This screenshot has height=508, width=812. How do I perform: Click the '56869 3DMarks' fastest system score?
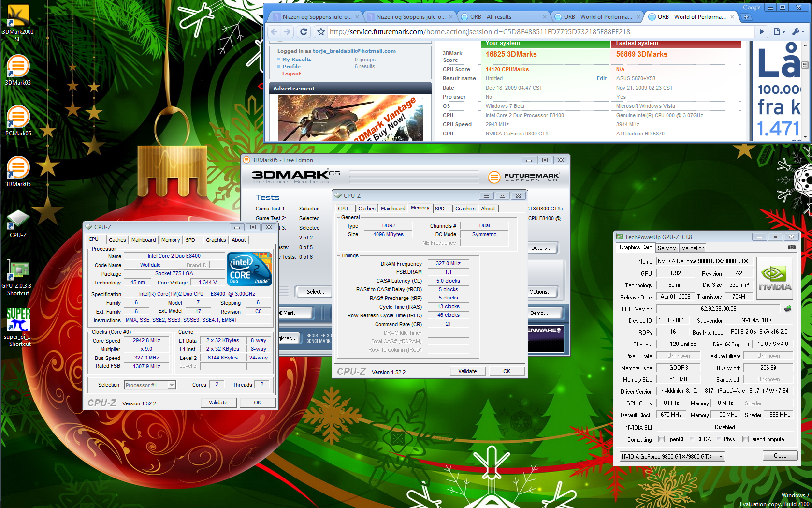(x=641, y=54)
